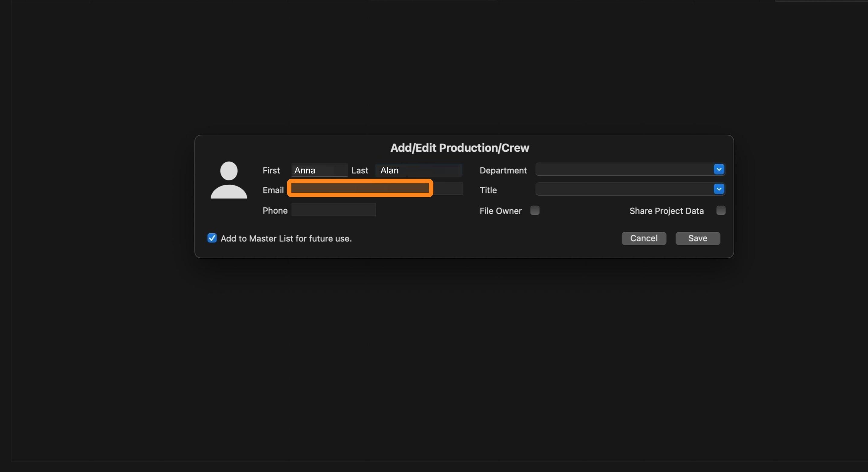The width and height of the screenshot is (868, 472).
Task: Click into the Phone number field
Action: click(x=333, y=210)
